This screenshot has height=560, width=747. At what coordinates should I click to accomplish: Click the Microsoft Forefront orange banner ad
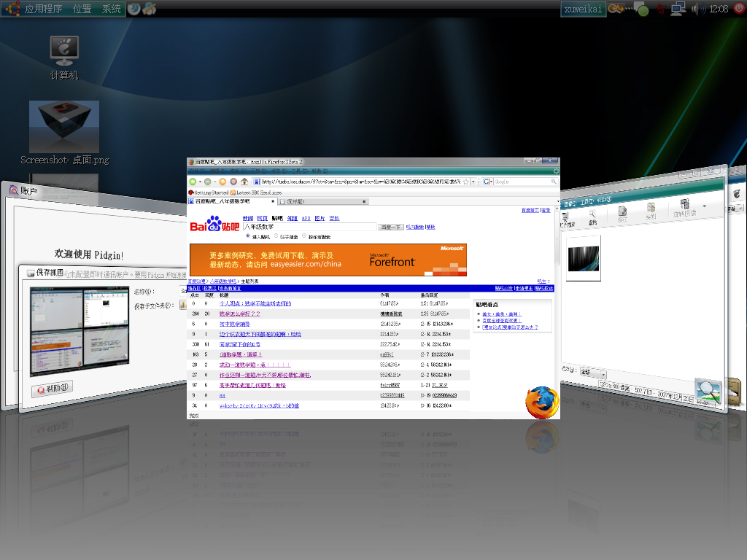[x=328, y=260]
